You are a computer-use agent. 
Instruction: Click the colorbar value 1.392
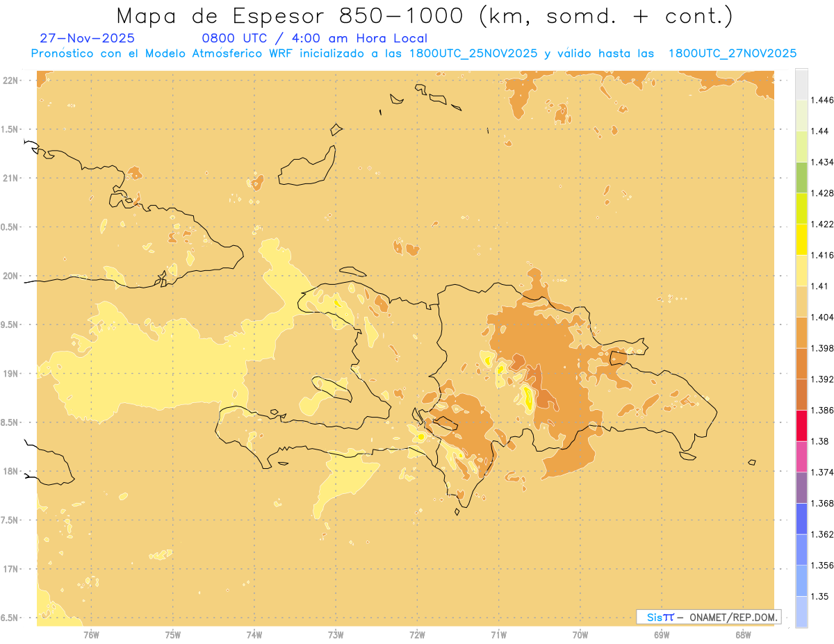point(822,379)
